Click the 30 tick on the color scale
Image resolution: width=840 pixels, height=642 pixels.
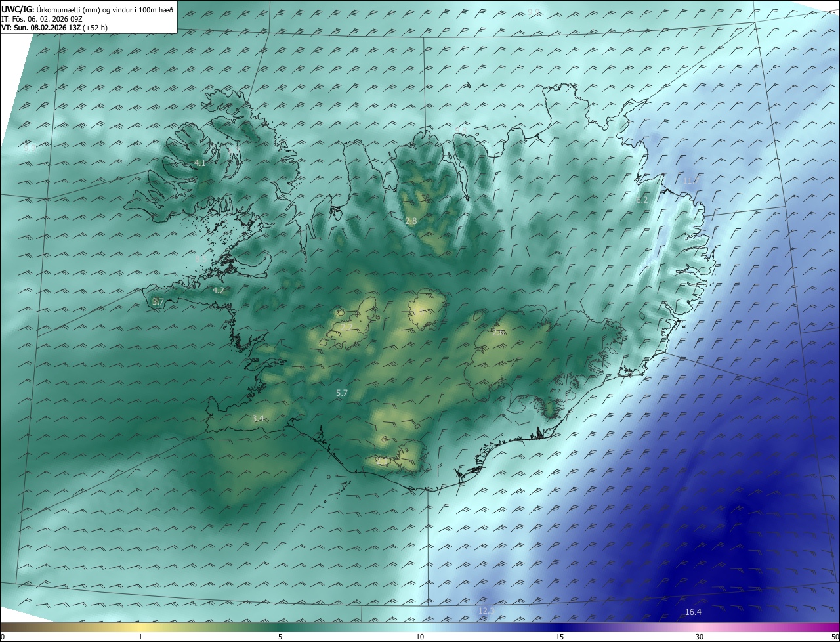coord(700,637)
